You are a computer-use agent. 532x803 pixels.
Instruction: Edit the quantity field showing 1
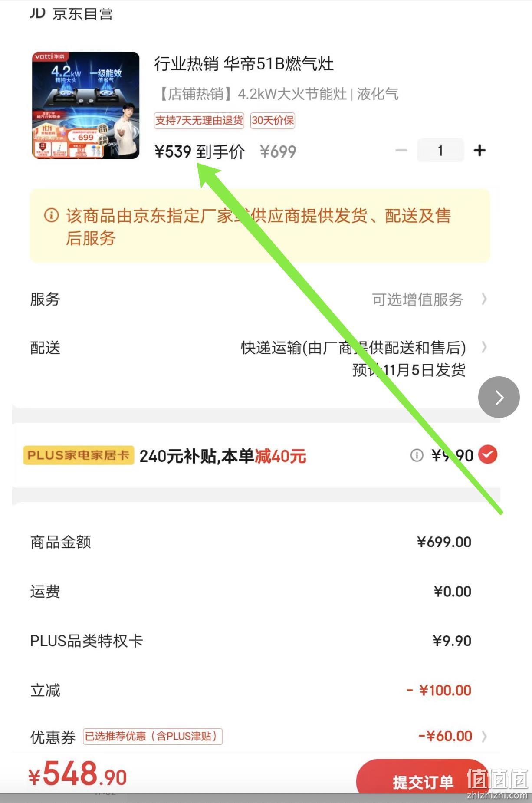tap(440, 151)
